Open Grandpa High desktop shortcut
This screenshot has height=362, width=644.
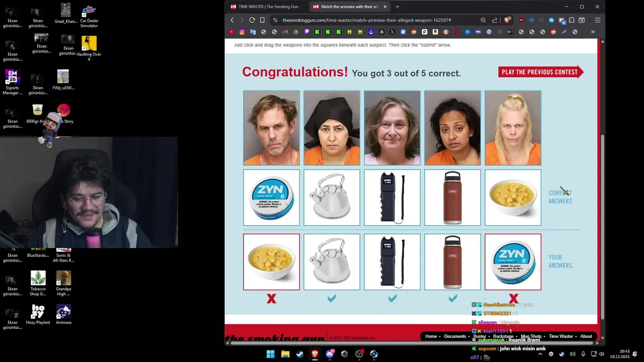tap(63, 284)
